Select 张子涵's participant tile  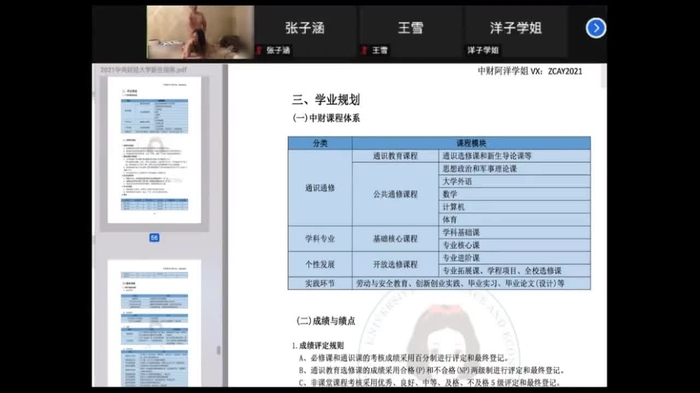[305, 32]
